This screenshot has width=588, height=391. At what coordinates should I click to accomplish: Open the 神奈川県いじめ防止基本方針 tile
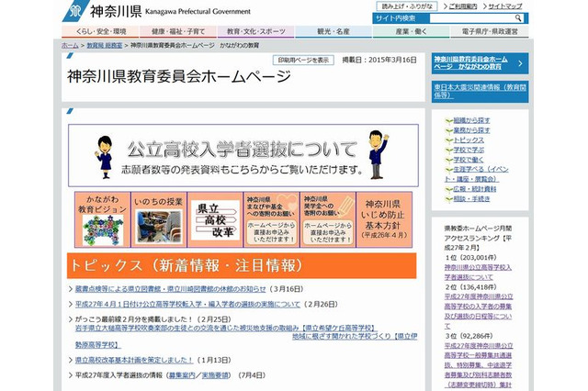(x=384, y=219)
